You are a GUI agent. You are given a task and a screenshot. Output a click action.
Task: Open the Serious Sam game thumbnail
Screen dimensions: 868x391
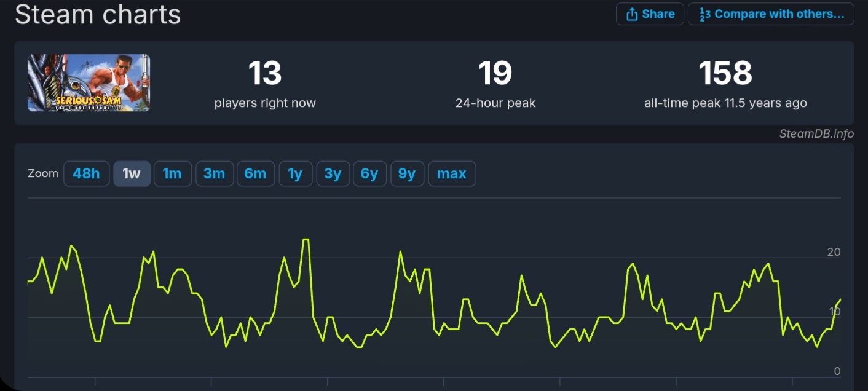click(x=89, y=83)
